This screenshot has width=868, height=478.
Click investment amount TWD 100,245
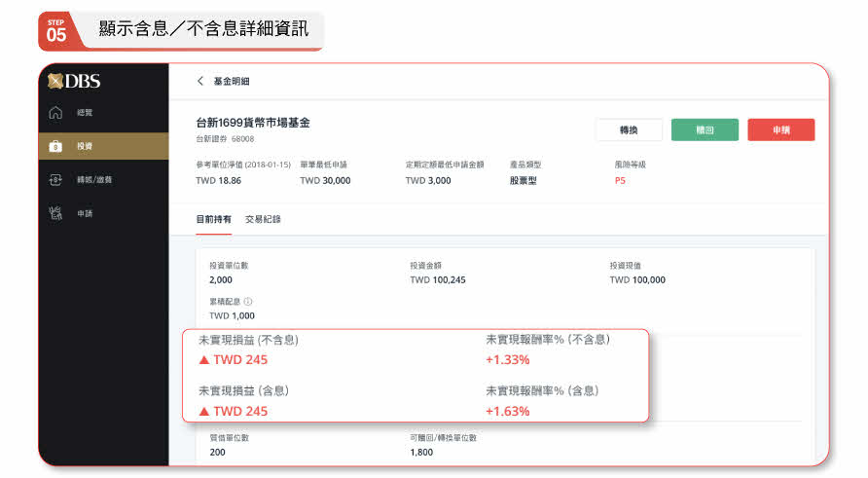(438, 279)
